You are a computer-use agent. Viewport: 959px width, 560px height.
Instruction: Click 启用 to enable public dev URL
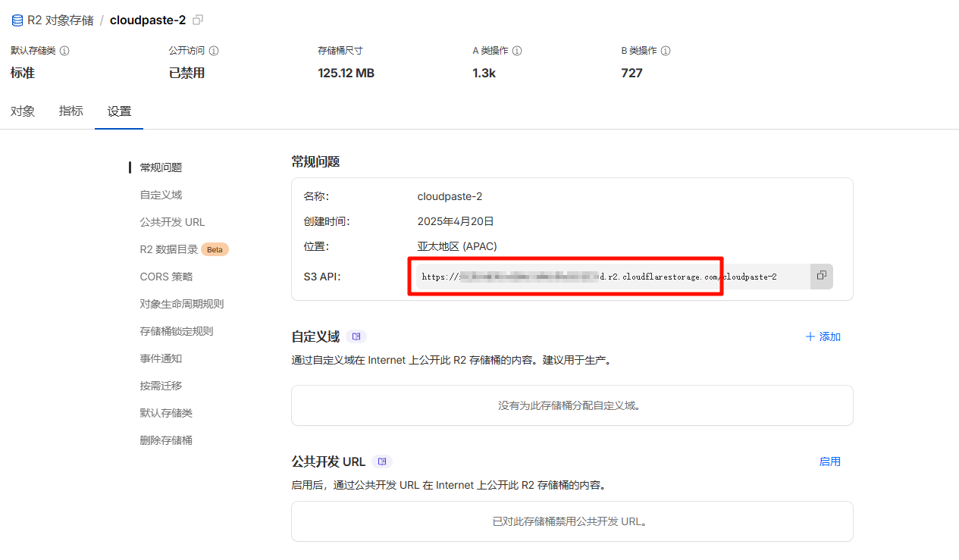tap(829, 461)
